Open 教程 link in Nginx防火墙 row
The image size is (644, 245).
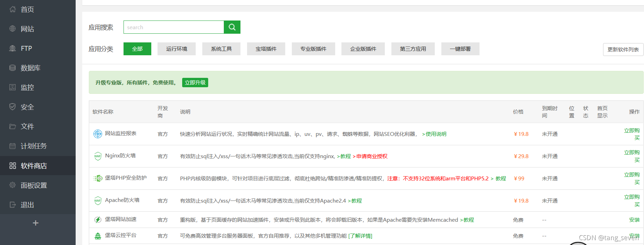click(344, 156)
